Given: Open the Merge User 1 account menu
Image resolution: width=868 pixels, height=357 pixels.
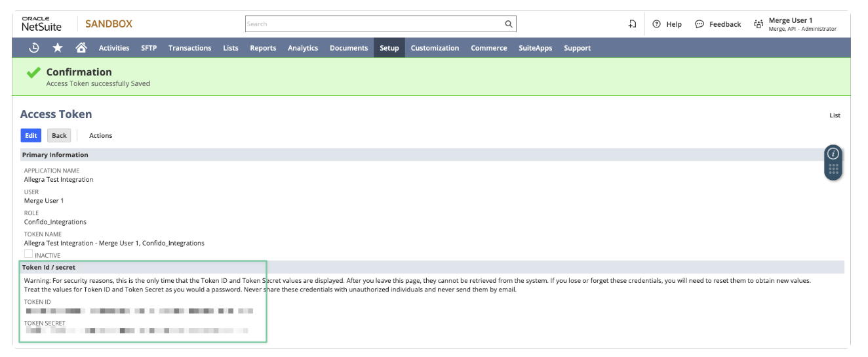Looking at the screenshot, I should click(802, 24).
